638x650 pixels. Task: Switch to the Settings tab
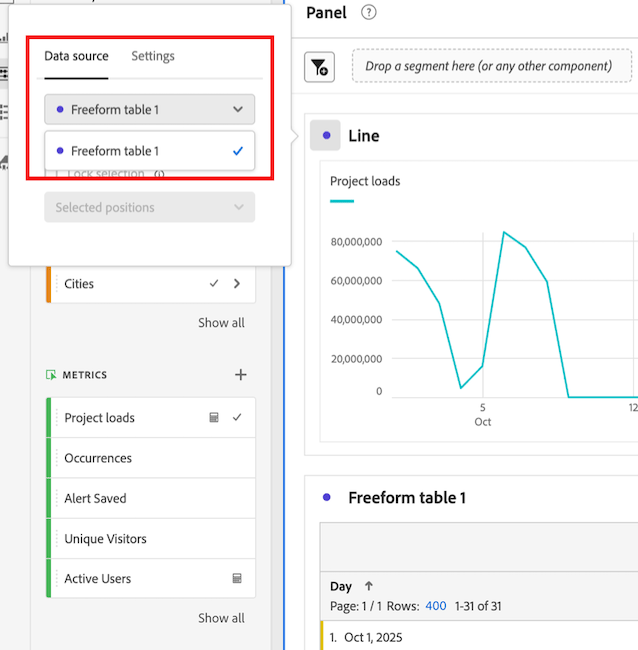[153, 56]
